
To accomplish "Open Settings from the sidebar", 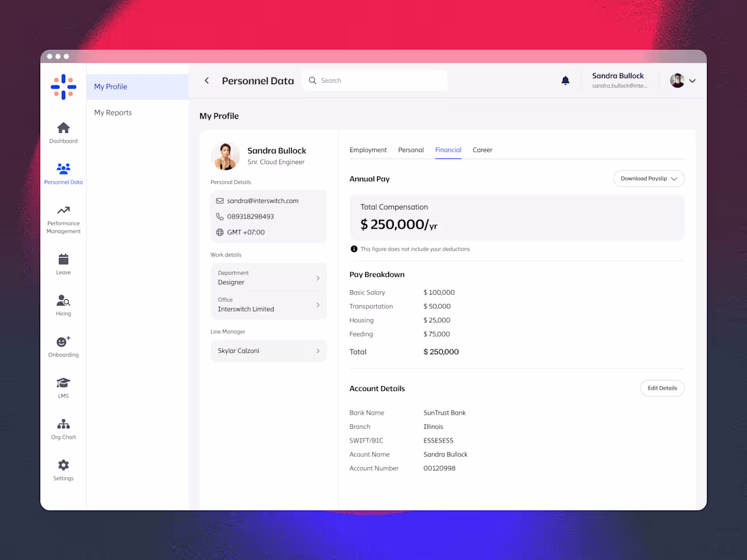I will [63, 468].
